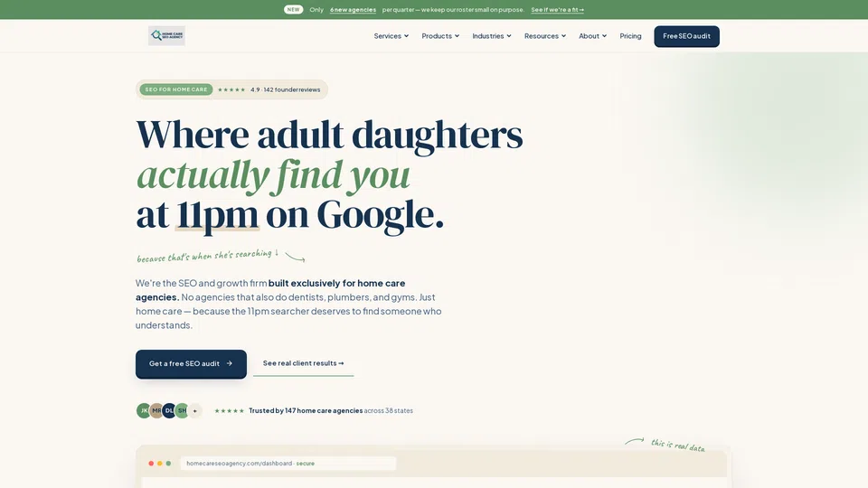Go to the Pricing page
The height and width of the screenshot is (488, 868).
(630, 36)
